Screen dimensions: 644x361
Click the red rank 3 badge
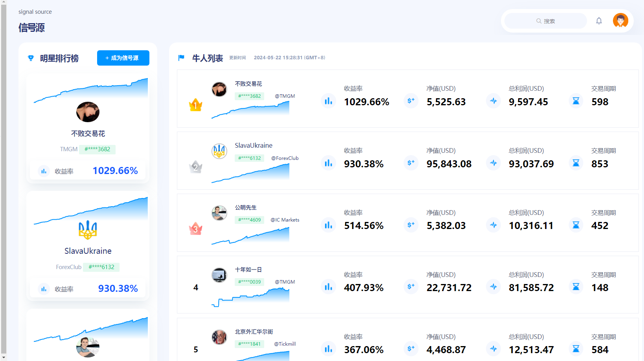click(x=195, y=229)
